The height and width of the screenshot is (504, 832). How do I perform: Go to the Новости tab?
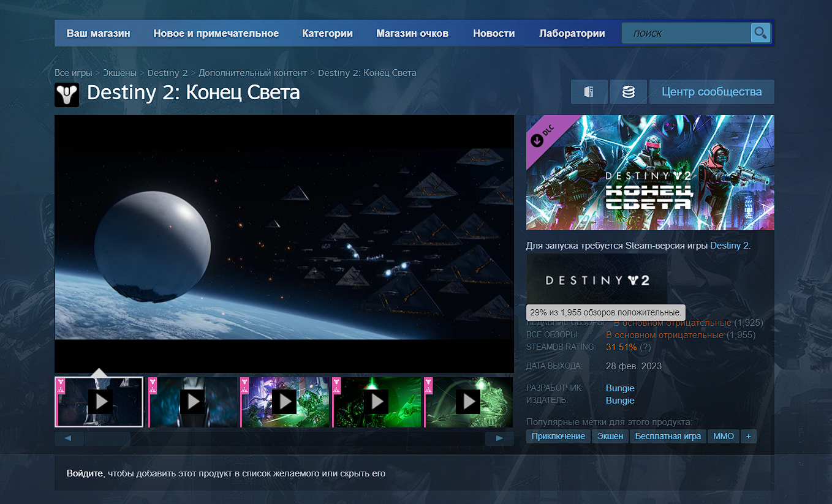pyautogui.click(x=494, y=34)
